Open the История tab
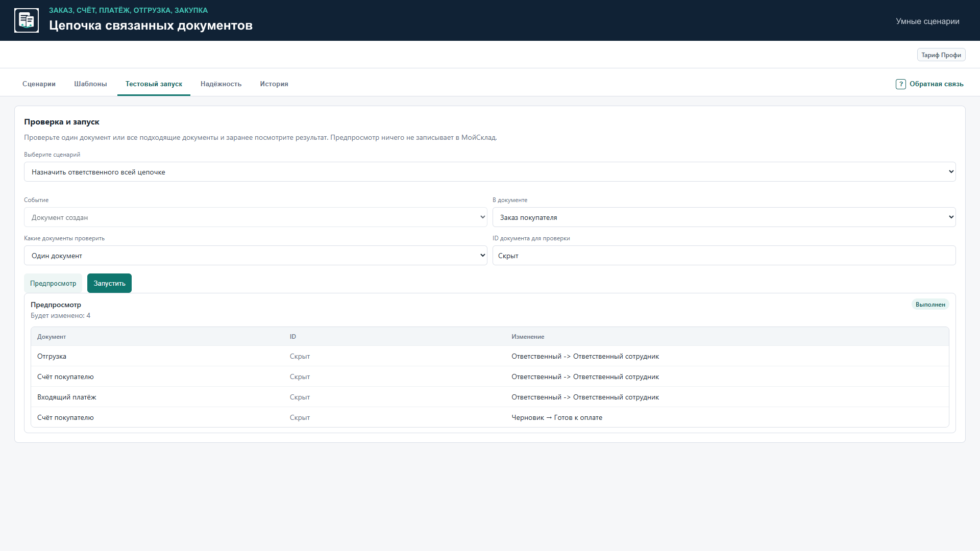Viewport: 980px width, 551px height. tap(274, 84)
